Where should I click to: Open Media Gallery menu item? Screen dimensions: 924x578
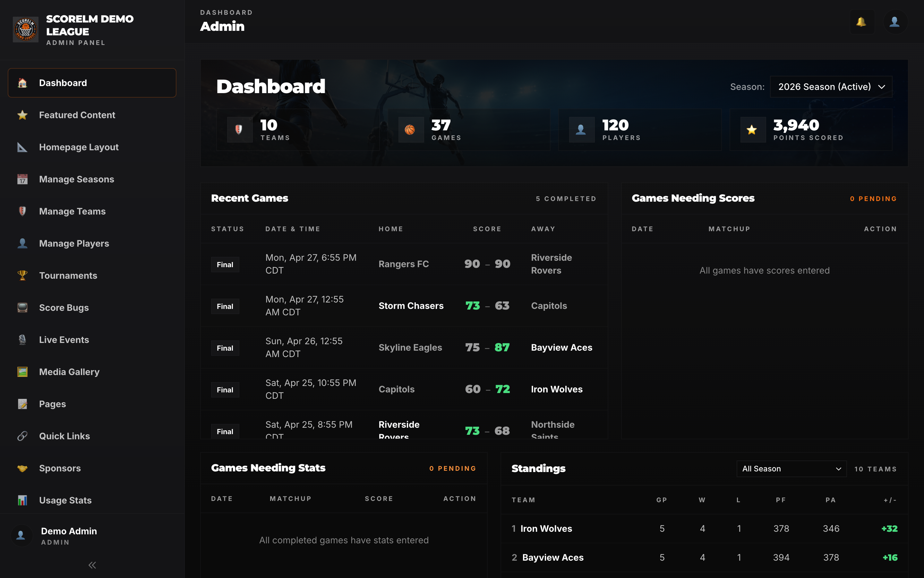[x=92, y=372]
